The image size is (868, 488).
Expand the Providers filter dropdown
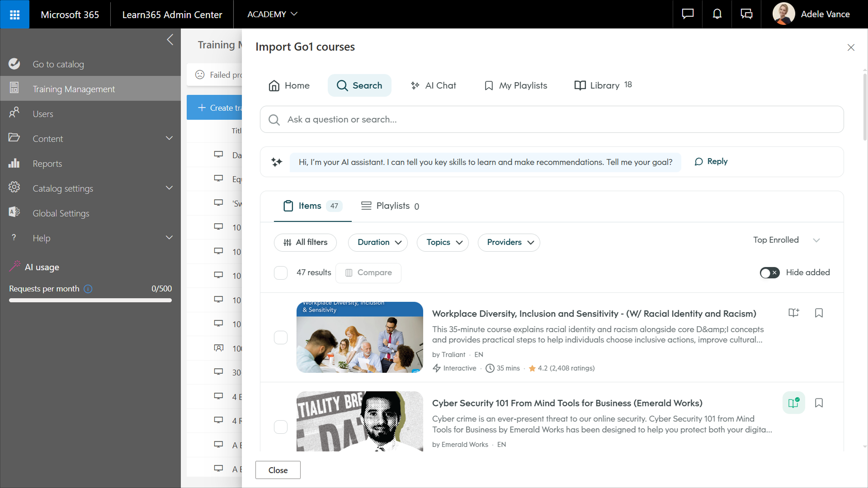[509, 243]
